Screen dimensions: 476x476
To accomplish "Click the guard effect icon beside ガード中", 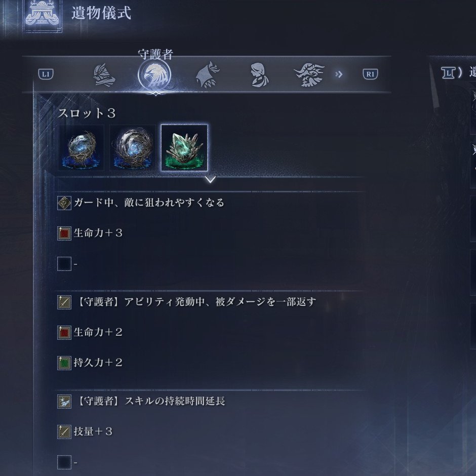I will pyautogui.click(x=64, y=203).
